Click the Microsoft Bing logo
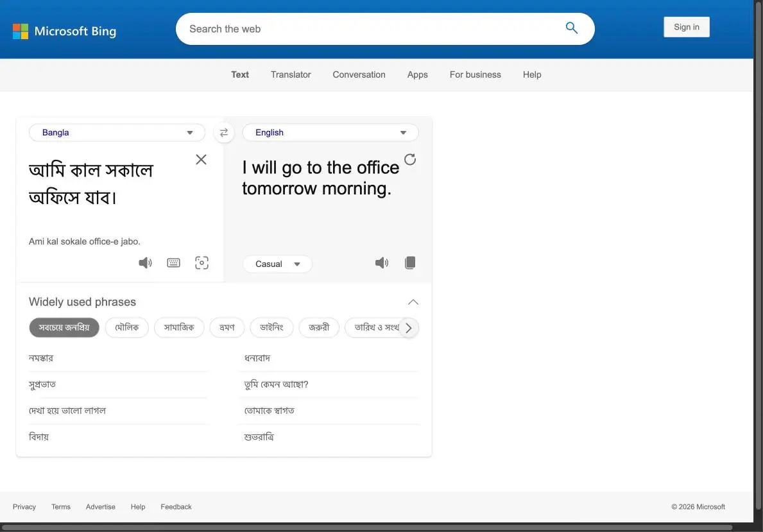The height and width of the screenshot is (532, 763). (64, 31)
